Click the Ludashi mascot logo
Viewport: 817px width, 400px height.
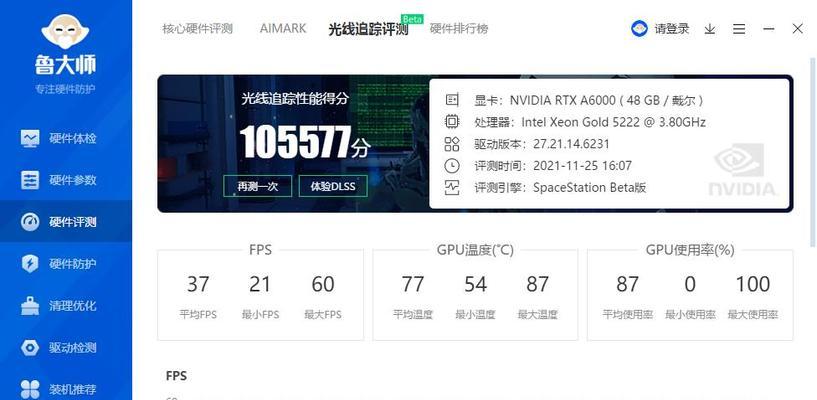click(x=65, y=32)
